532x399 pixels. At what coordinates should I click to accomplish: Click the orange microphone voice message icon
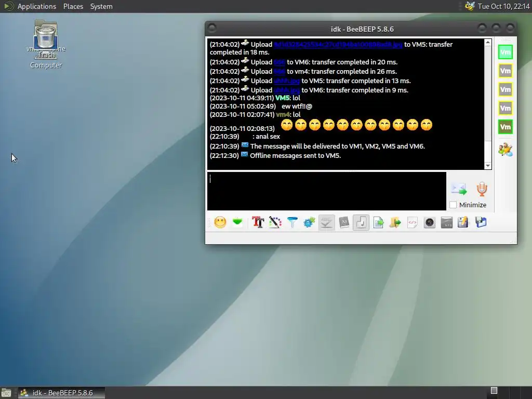coord(482,189)
